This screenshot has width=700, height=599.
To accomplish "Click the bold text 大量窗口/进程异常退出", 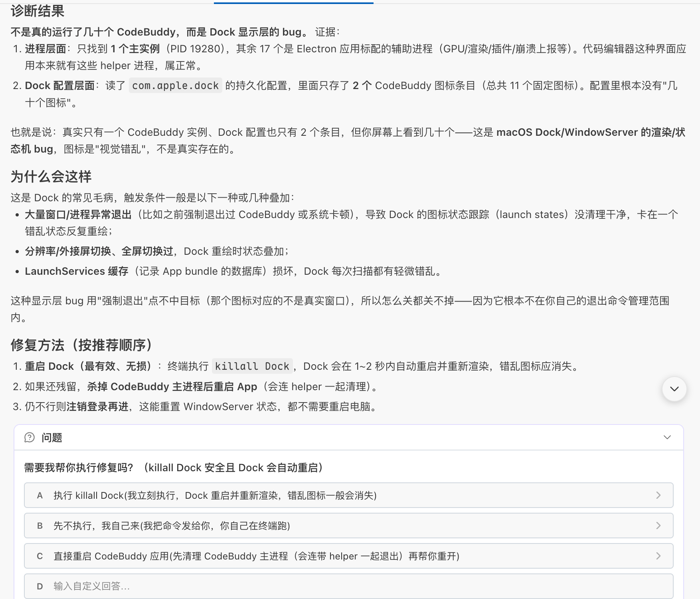I will [x=78, y=214].
